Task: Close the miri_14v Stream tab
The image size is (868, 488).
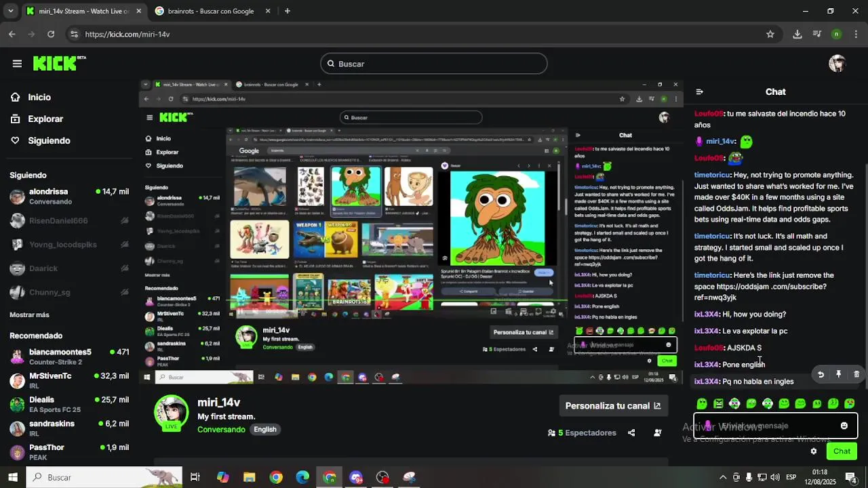Action: coord(139,11)
